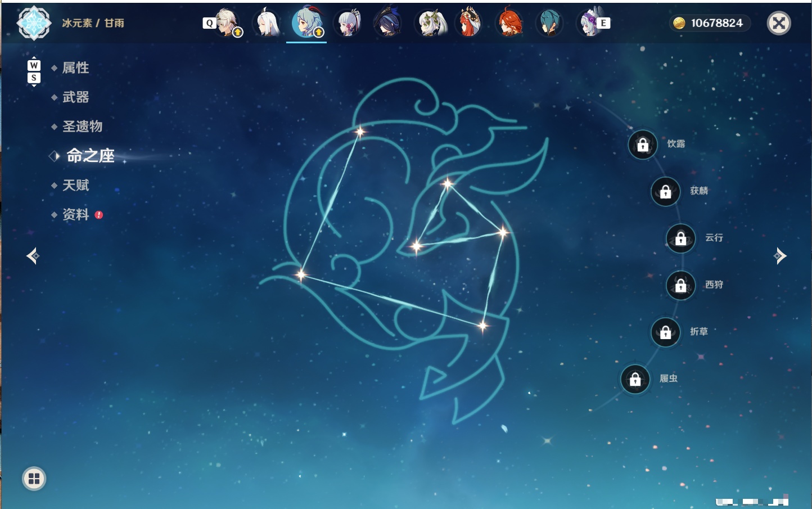Image resolution: width=812 pixels, height=509 pixels.
Task: Switch to the Ayaka avatar with ponytail
Action: (x=348, y=23)
